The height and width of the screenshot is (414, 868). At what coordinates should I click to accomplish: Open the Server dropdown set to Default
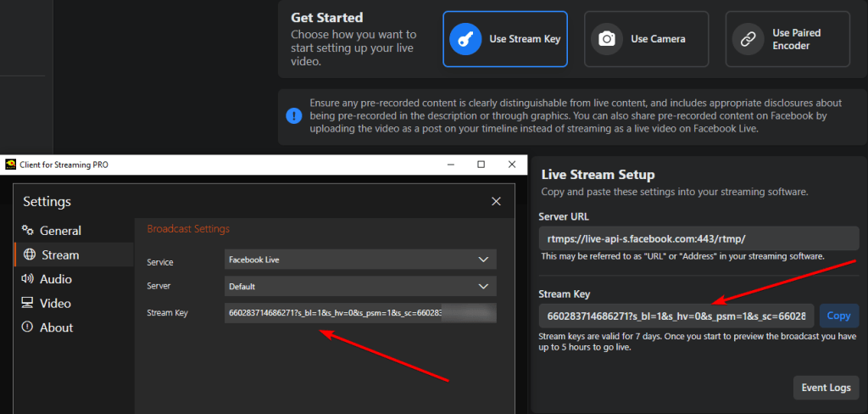tap(360, 286)
